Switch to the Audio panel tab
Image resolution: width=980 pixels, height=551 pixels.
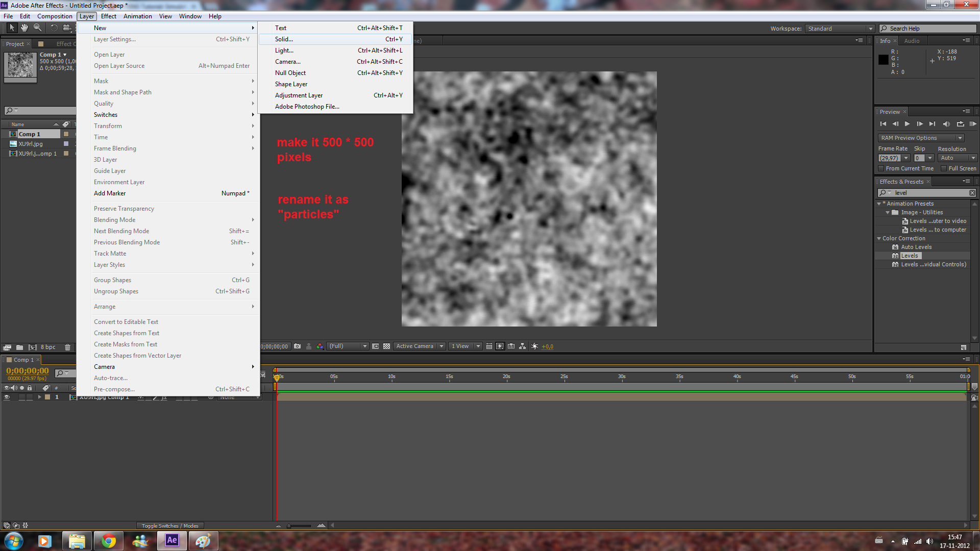[912, 41]
